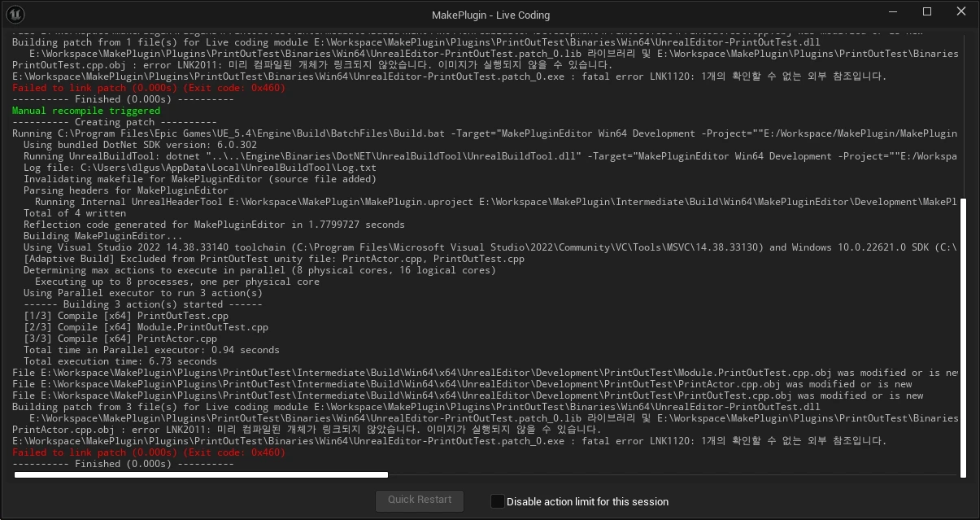
Task: Click the 'Total of 4 written' line
Action: (75, 213)
